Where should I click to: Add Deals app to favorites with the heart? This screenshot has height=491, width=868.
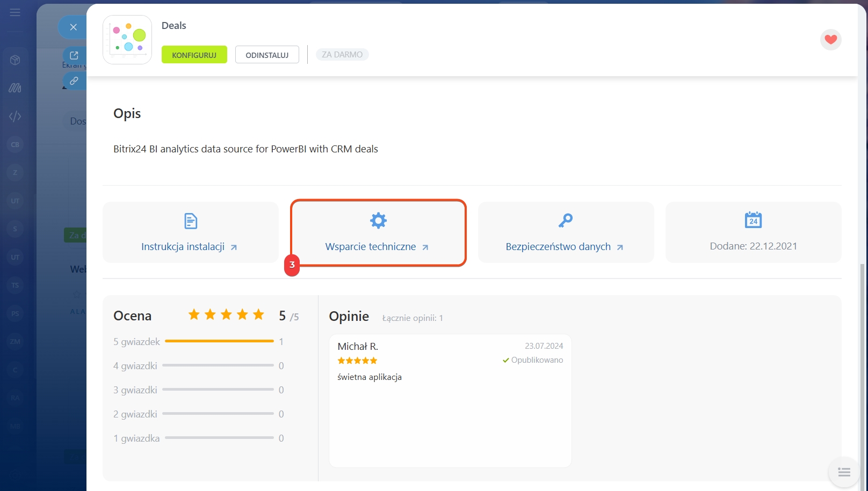830,40
